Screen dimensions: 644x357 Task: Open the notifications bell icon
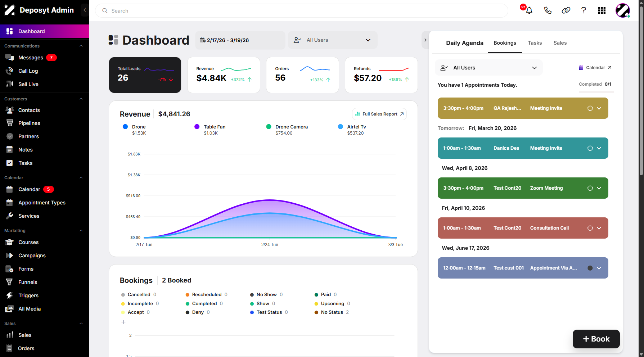tap(529, 10)
